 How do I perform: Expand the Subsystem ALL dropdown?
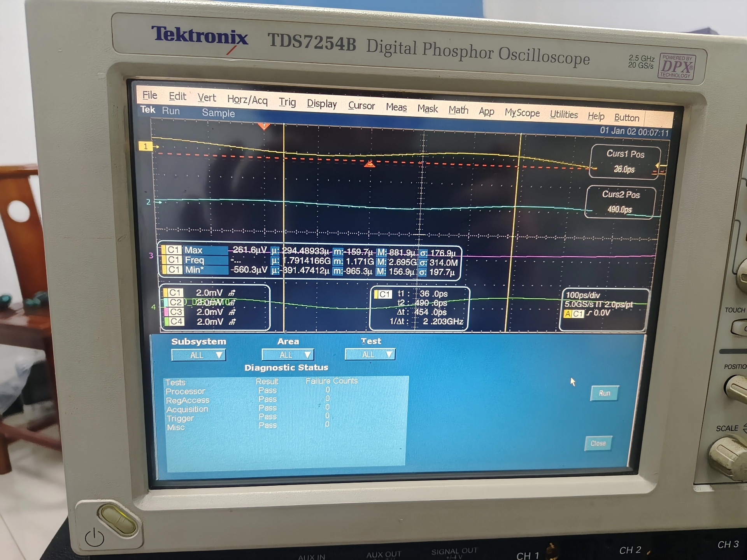[198, 355]
